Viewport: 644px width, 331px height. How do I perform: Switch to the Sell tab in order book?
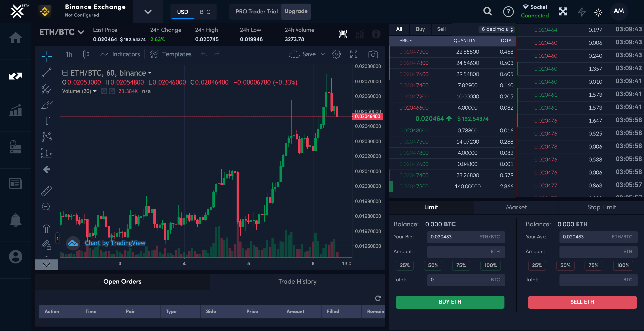pyautogui.click(x=441, y=29)
